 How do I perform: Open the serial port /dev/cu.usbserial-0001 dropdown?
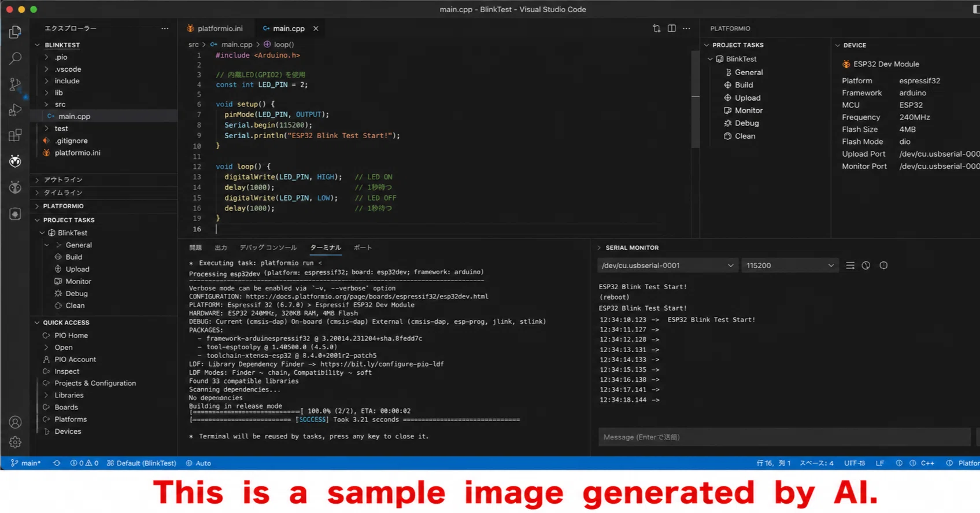pyautogui.click(x=667, y=265)
